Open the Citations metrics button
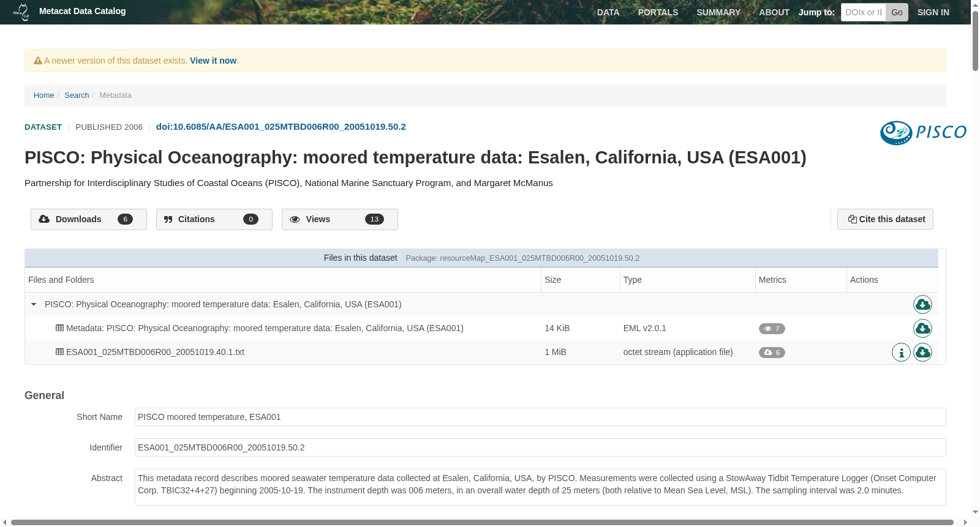The width and height of the screenshot is (980, 527). click(x=214, y=219)
